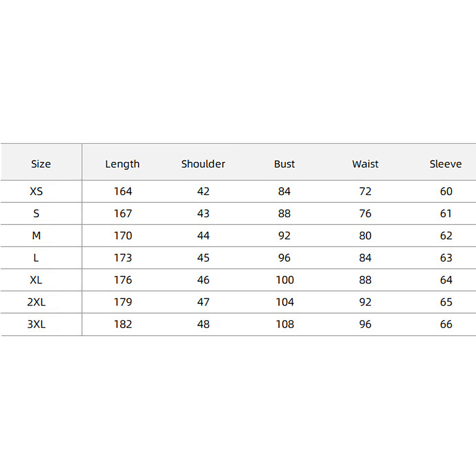This screenshot has height=476, width=476.
Task: Click bust value 104 in 2XL row
Action: 285,302
